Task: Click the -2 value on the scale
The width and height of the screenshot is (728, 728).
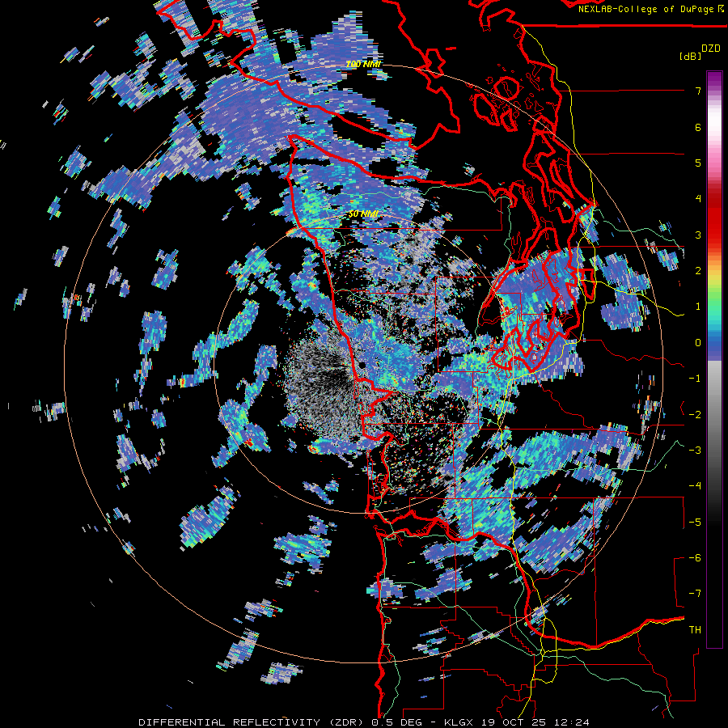Action: (695, 414)
